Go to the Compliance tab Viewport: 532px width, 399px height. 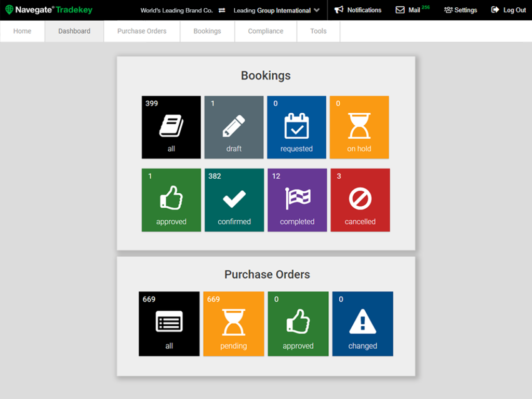point(265,31)
